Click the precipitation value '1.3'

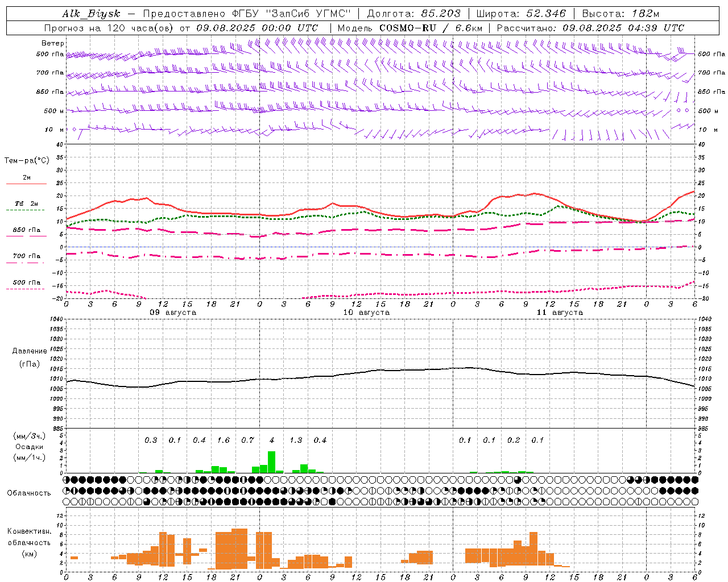[x=296, y=440]
